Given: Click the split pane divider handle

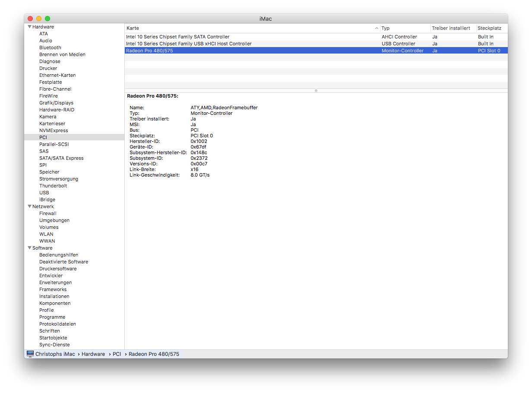Looking at the screenshot, I should coord(316,91).
